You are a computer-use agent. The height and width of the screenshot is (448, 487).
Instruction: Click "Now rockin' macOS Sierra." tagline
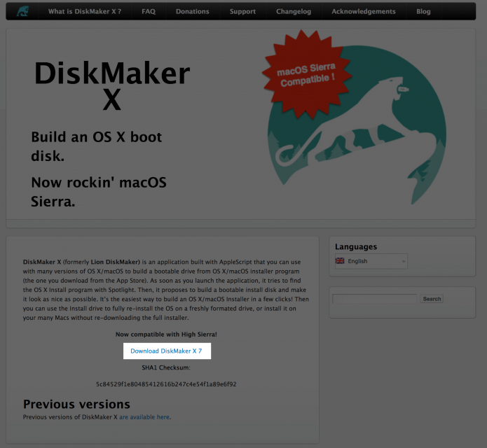click(99, 192)
